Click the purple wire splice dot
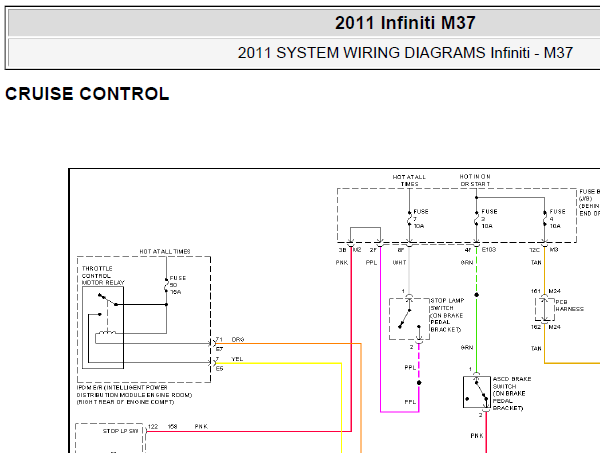 (x=419, y=383)
